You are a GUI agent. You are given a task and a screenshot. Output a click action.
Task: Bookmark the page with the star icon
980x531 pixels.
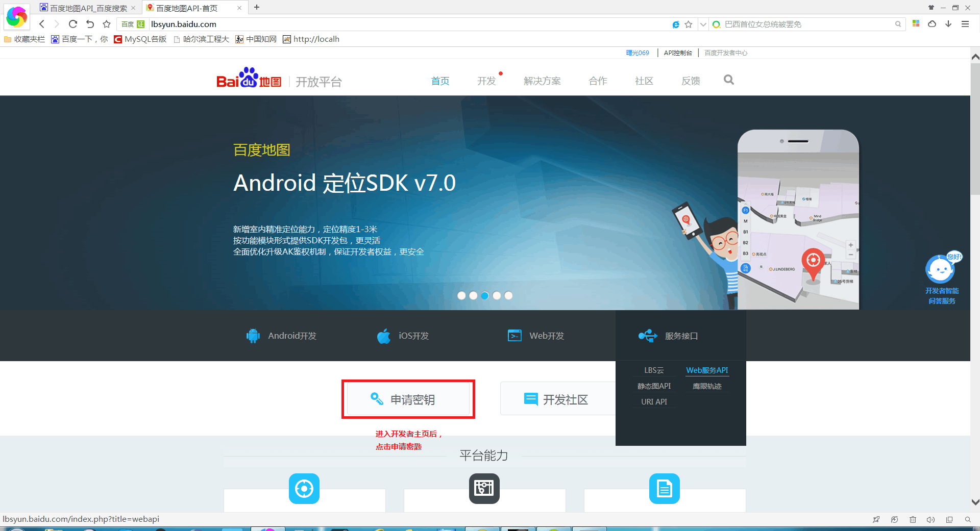tap(688, 24)
